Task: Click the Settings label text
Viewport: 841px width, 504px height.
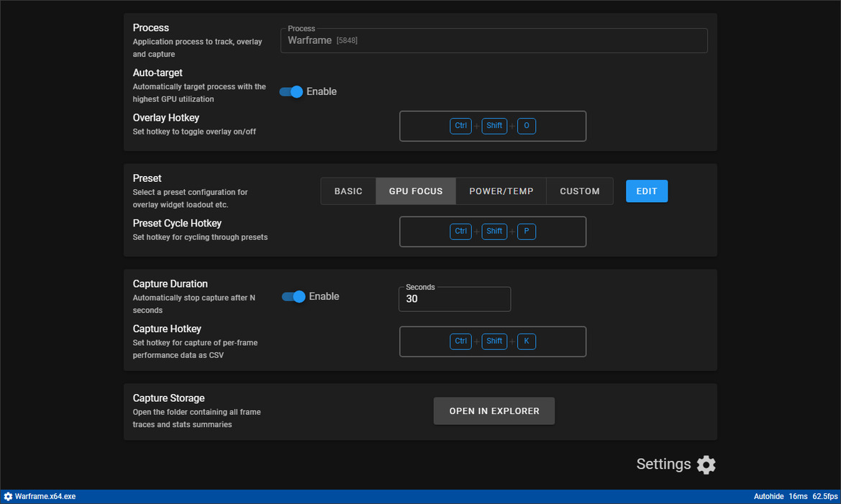Action: click(663, 464)
